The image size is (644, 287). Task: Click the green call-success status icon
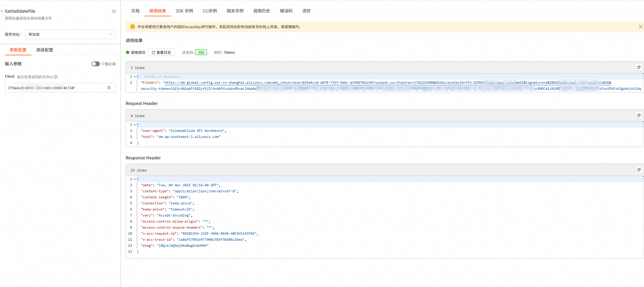(128, 52)
